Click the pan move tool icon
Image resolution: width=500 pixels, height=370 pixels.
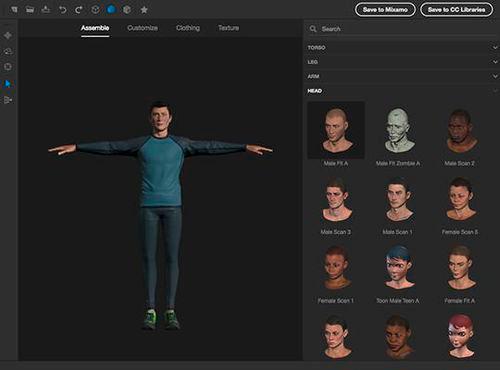(x=8, y=35)
